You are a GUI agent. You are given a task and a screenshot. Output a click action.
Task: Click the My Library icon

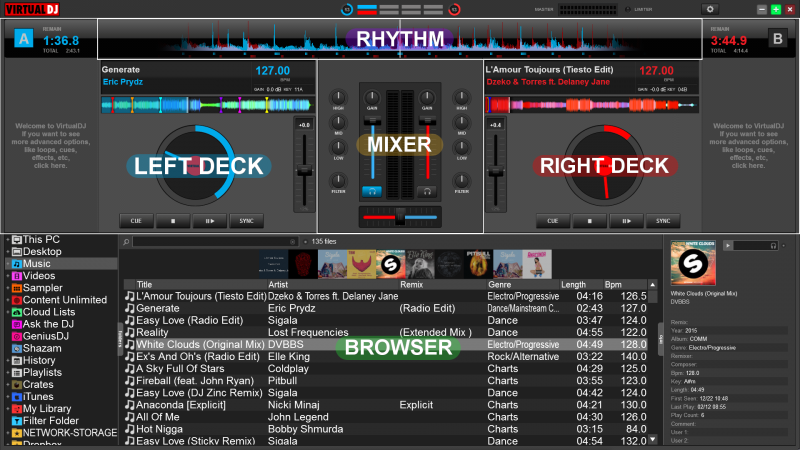coord(17,409)
